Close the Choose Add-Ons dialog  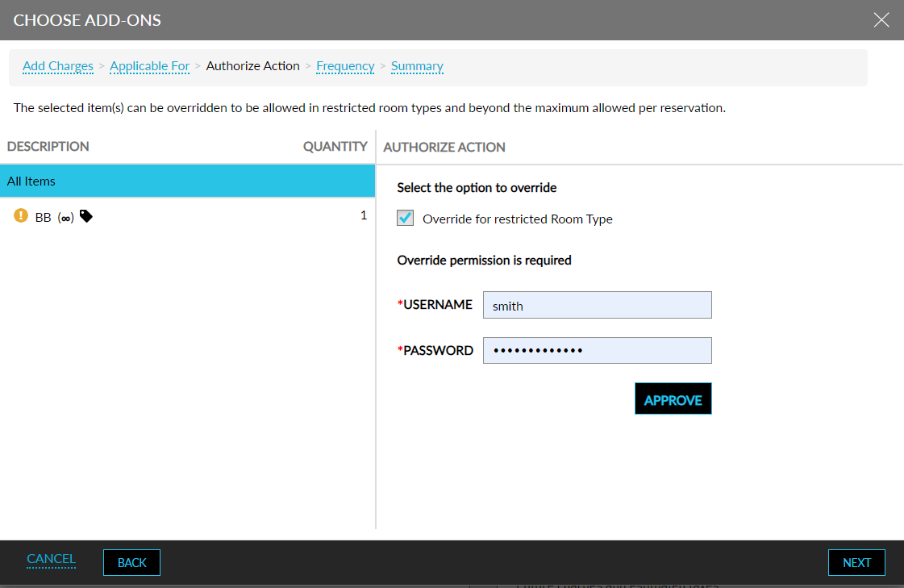(881, 21)
